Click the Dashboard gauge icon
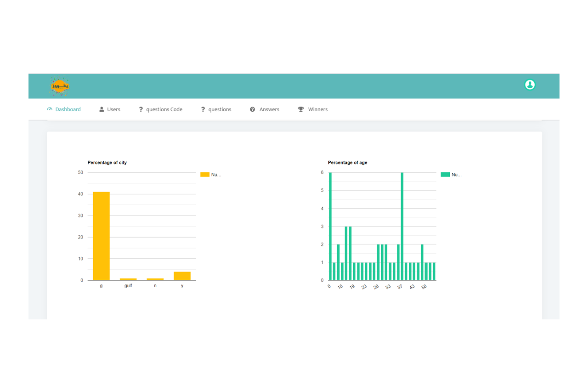 50,109
